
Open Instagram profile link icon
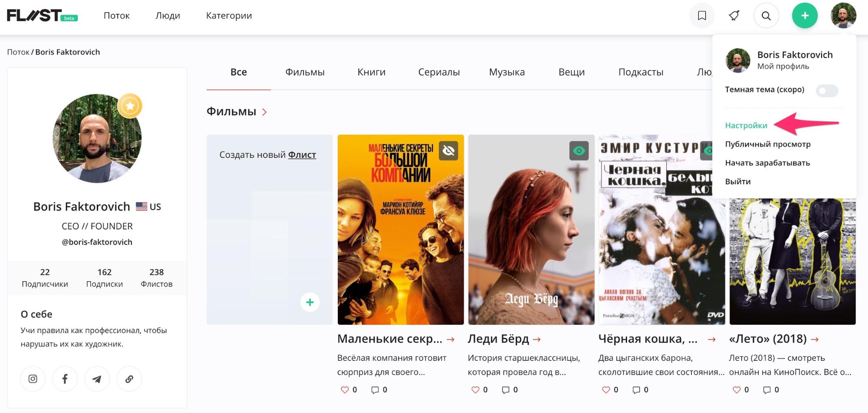point(33,379)
